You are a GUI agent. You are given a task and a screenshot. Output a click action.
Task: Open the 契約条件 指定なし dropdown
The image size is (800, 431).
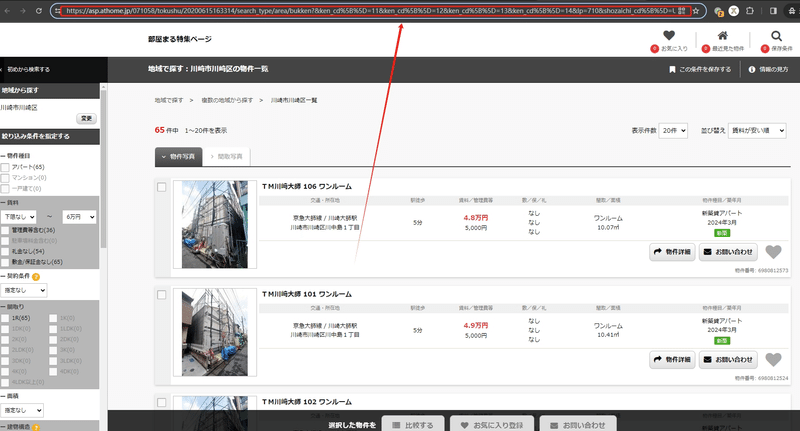(x=23, y=290)
